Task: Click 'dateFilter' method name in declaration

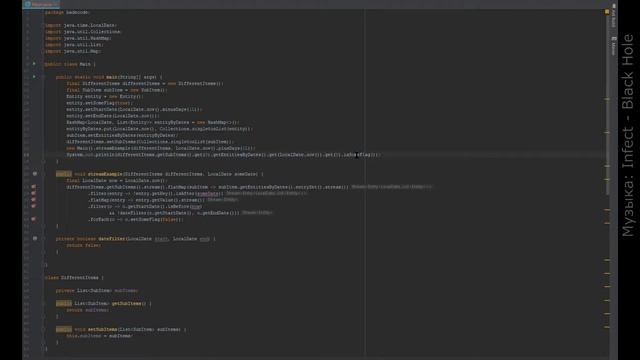Action: click(x=112, y=239)
